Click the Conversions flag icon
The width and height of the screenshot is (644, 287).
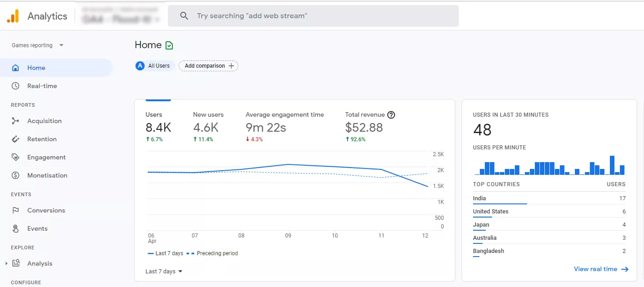pos(15,210)
